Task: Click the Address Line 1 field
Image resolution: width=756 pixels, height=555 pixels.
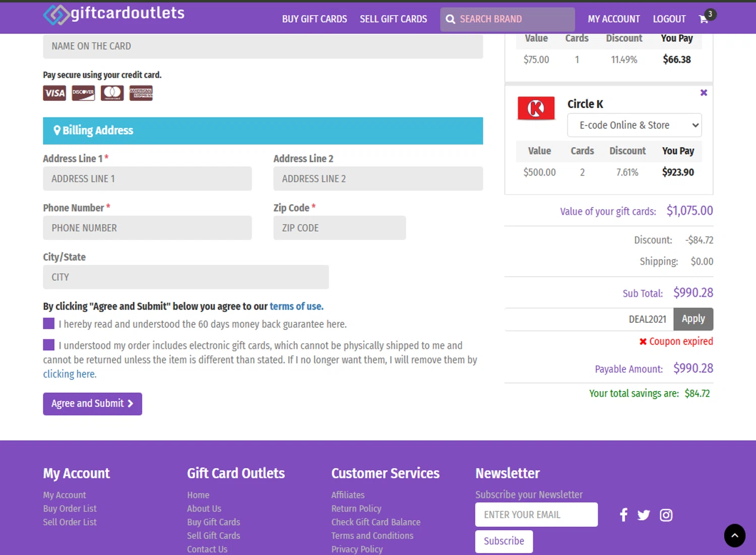Action: [147, 178]
